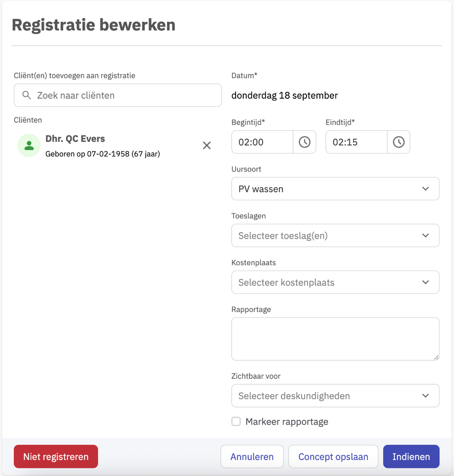Image resolution: width=454 pixels, height=476 pixels.
Task: Click the client search magnifier icon
Action: pyautogui.click(x=27, y=95)
